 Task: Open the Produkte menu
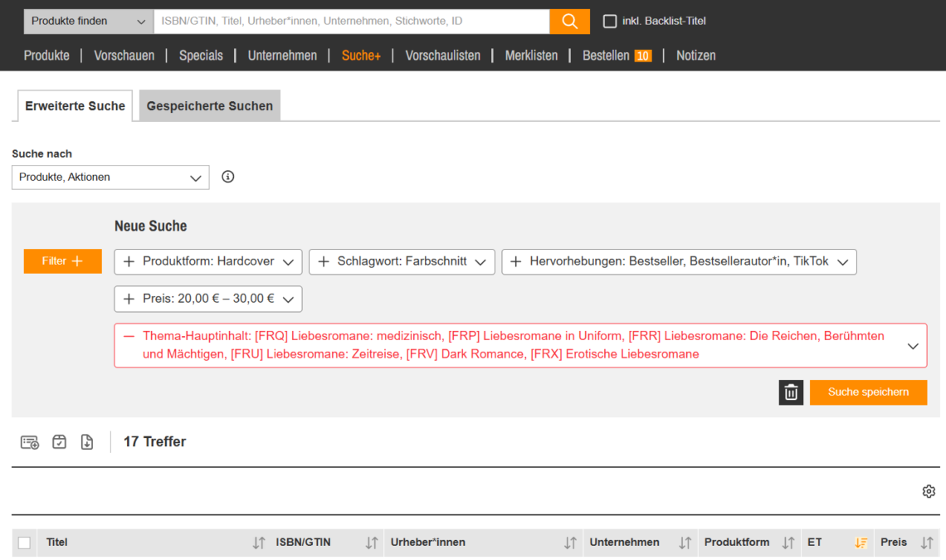pos(46,56)
